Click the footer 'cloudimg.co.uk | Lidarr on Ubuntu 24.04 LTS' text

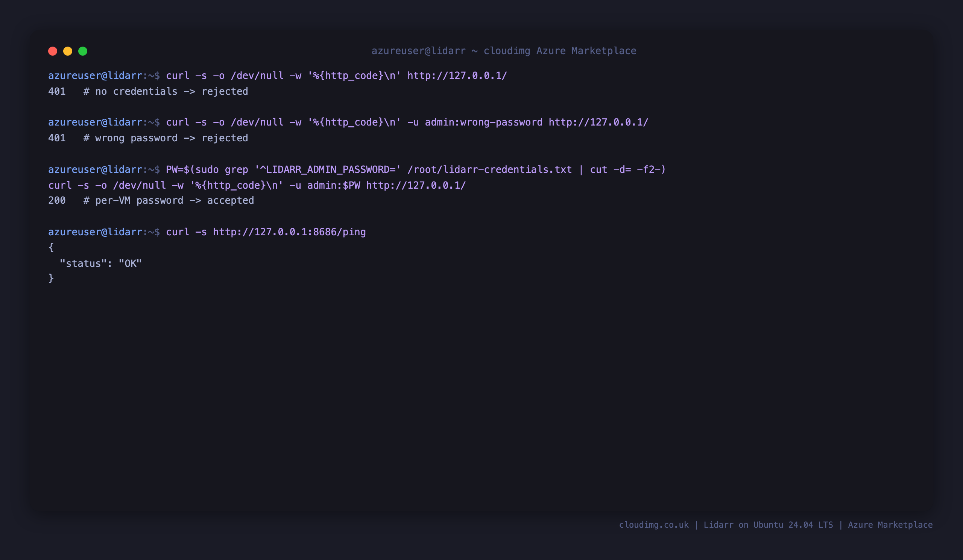tap(726, 525)
